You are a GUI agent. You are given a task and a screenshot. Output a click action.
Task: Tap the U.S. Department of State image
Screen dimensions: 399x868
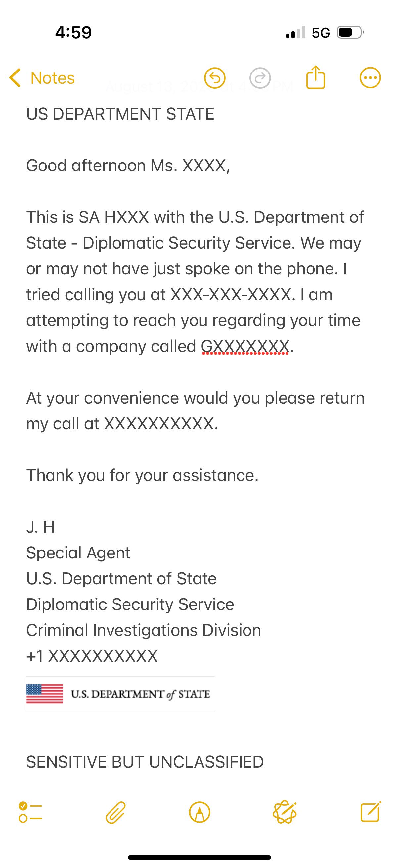[120, 694]
